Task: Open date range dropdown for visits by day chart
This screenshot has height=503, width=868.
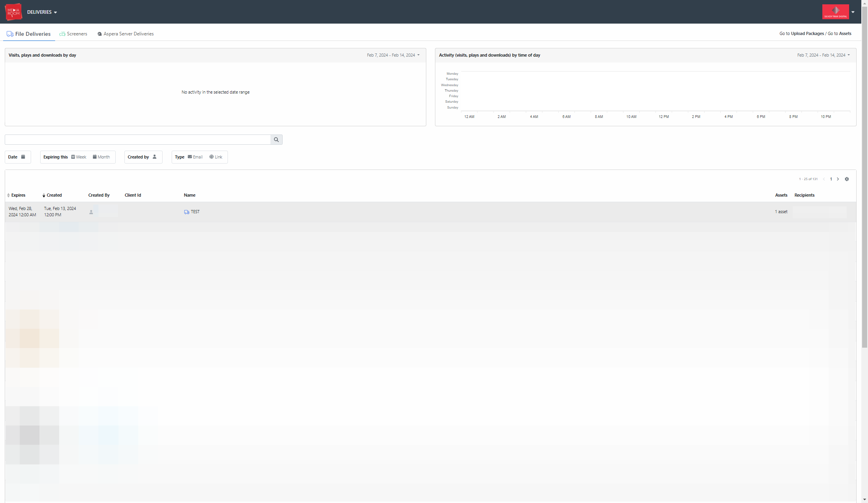Action: (393, 55)
